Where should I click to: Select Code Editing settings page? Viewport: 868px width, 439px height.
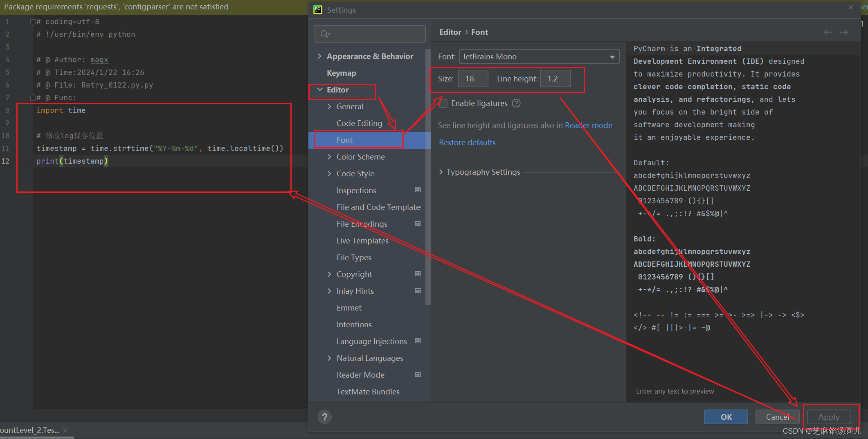[x=359, y=123]
